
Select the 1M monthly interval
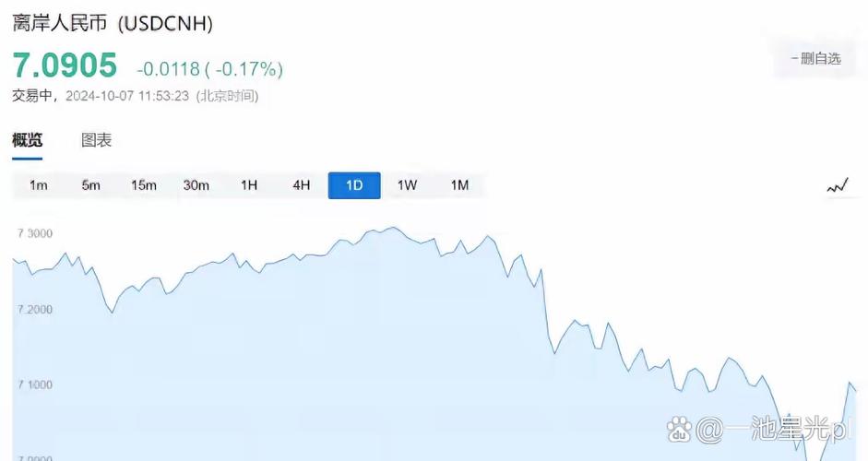459,185
